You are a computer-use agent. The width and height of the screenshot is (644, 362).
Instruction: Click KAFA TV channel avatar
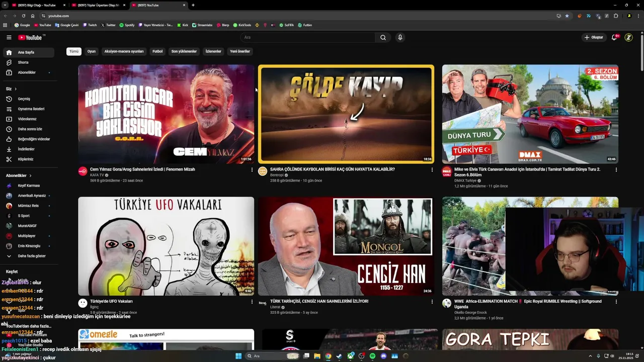click(83, 171)
